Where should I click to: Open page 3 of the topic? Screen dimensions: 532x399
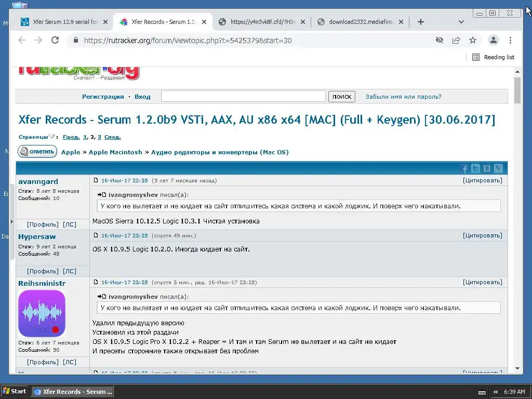(99, 137)
